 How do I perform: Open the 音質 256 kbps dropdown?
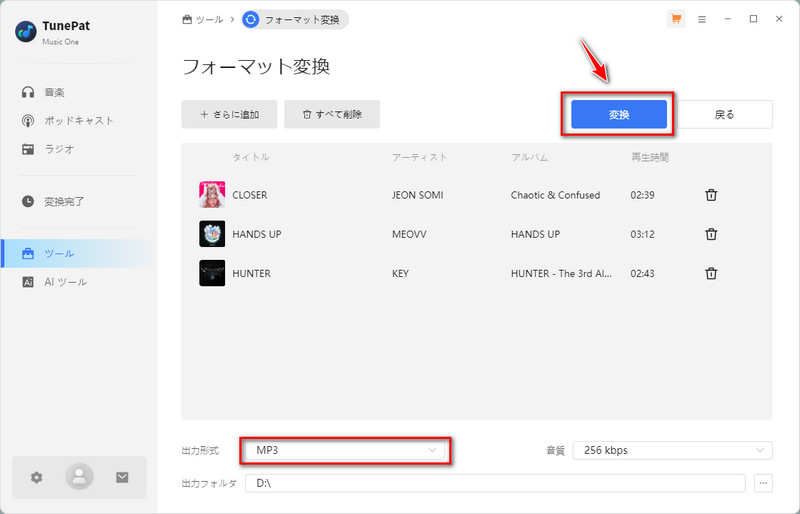672,450
